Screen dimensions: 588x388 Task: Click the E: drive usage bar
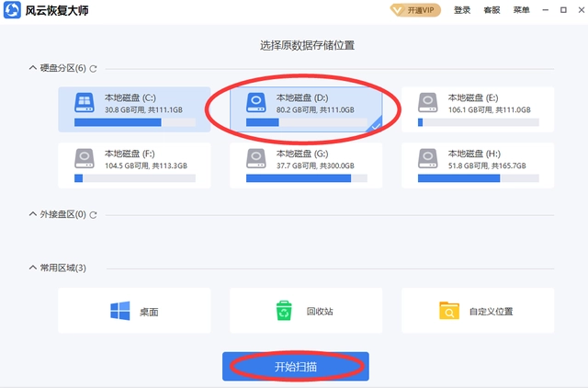479,122
